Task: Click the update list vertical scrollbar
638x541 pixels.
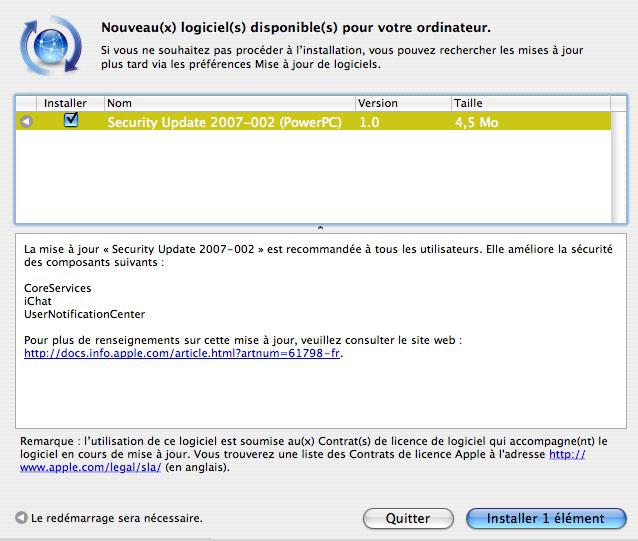Action: coord(618,167)
